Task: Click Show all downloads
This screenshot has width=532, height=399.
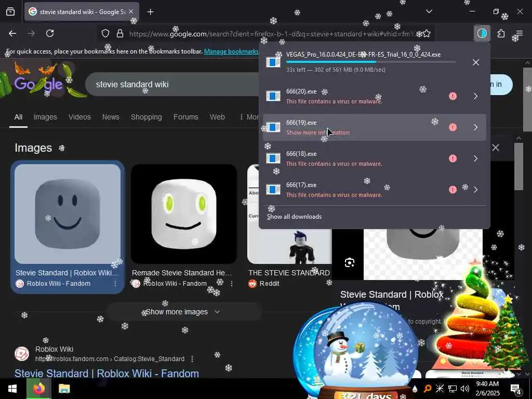Action: click(294, 217)
